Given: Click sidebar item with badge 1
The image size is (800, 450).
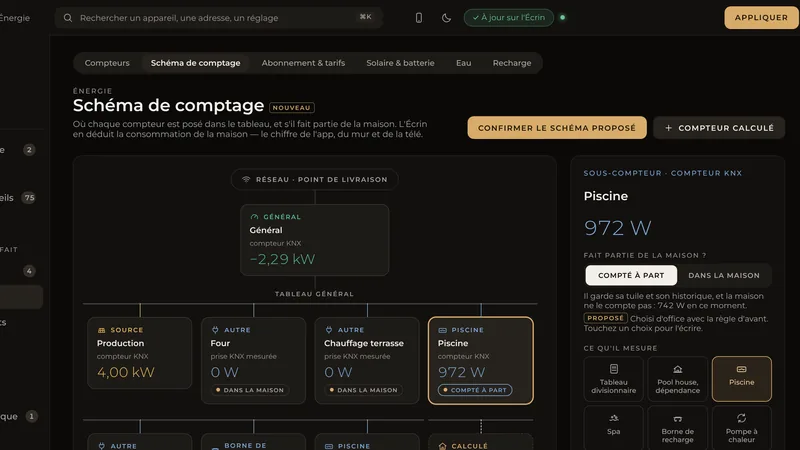Looking at the screenshot, I should 17,416.
